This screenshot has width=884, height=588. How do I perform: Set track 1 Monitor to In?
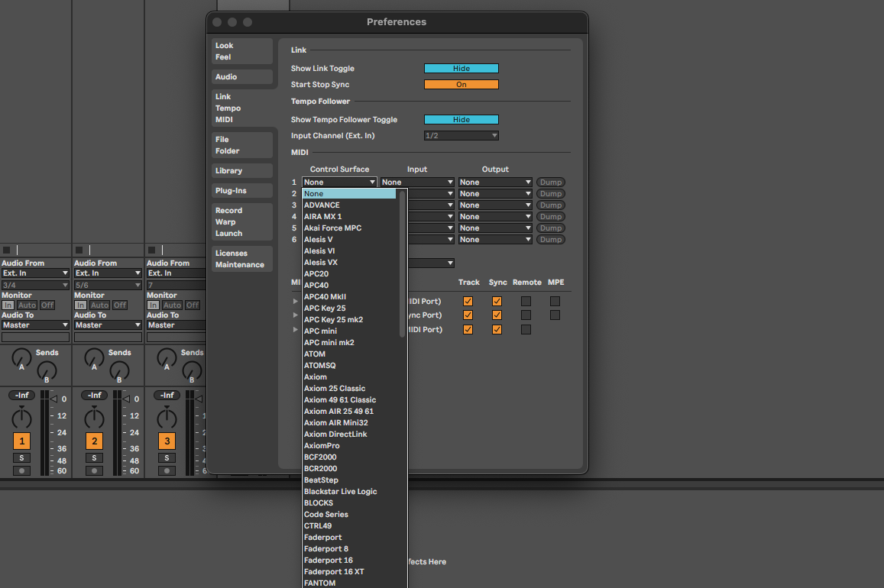[x=8, y=305]
